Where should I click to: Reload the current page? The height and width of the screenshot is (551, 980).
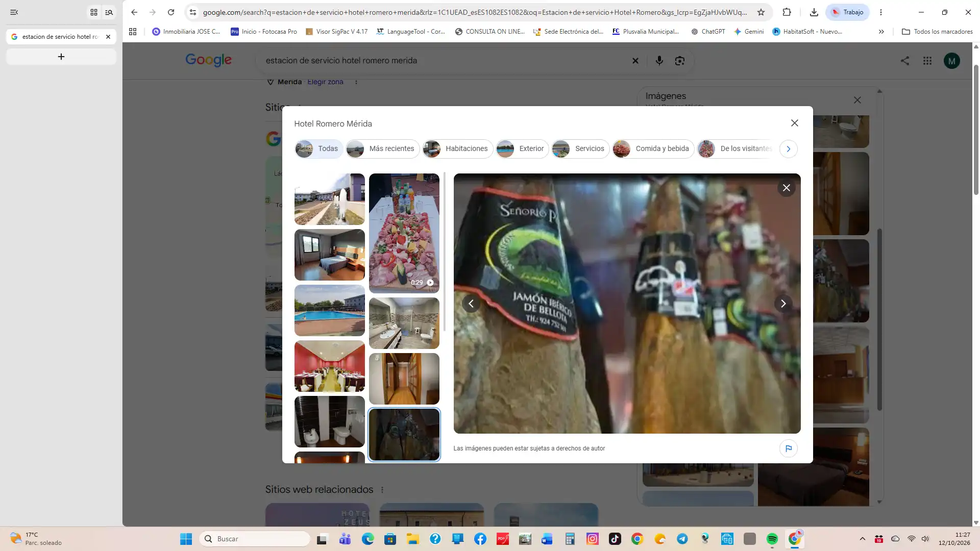tap(171, 12)
